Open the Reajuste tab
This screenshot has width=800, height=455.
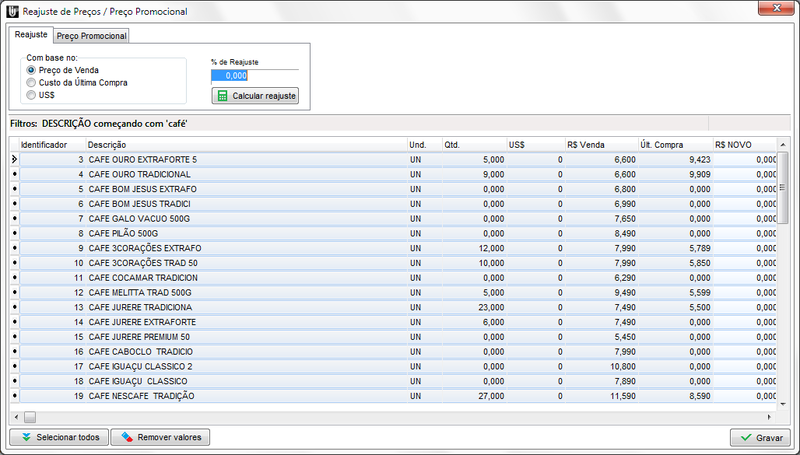[x=30, y=35]
